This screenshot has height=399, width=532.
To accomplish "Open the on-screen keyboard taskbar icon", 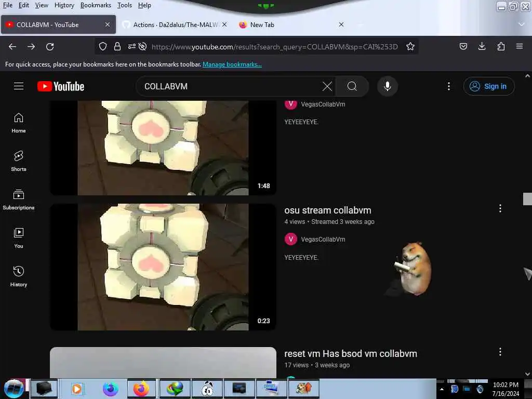I will 271,389.
